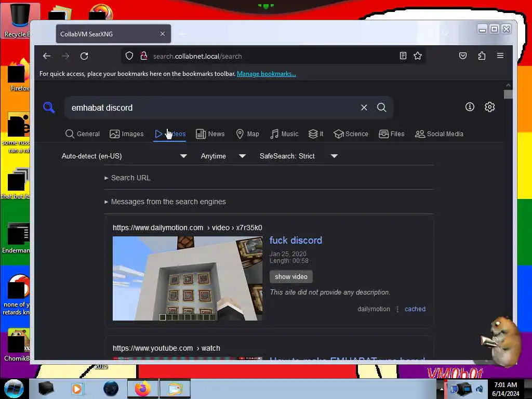Image resolution: width=532 pixels, height=399 pixels.
Task: Open the Windows Start button
Action: 14,389
